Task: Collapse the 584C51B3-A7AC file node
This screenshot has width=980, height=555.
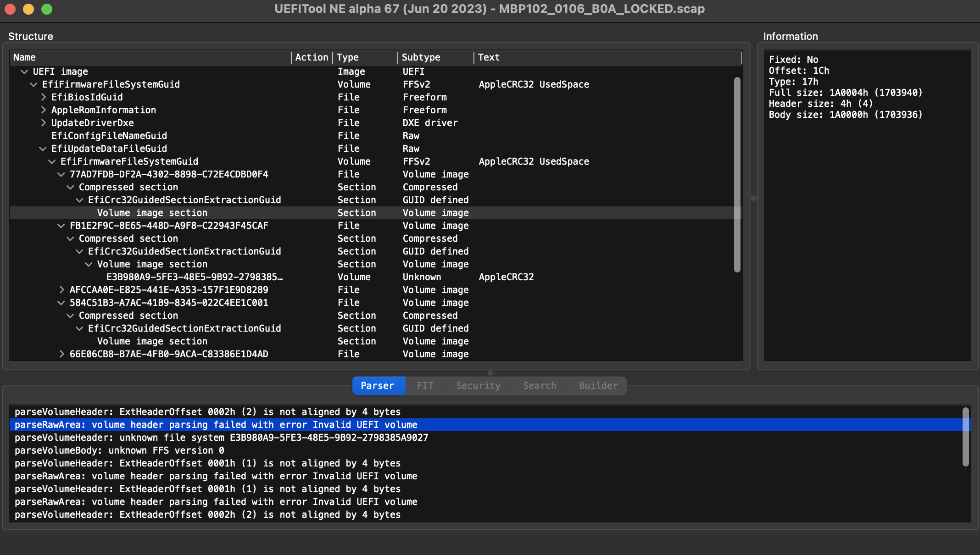Action: point(61,302)
